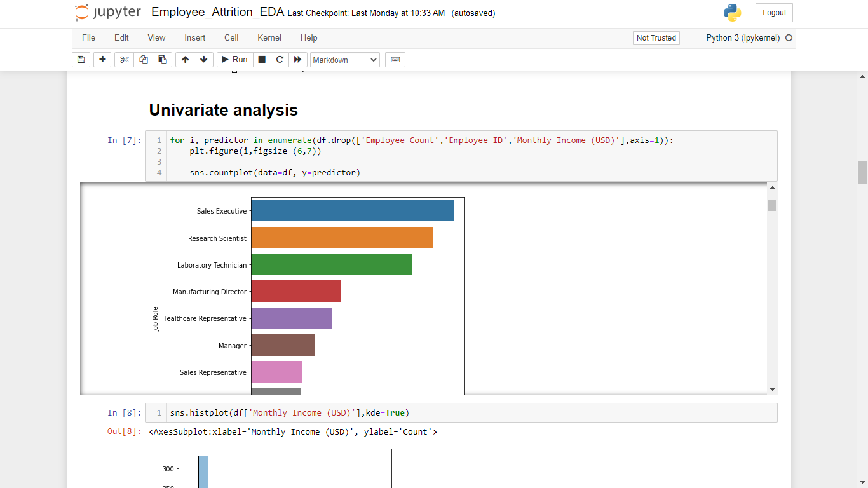
Task: Restart the kernel using the refresh icon
Action: pyautogui.click(x=280, y=59)
